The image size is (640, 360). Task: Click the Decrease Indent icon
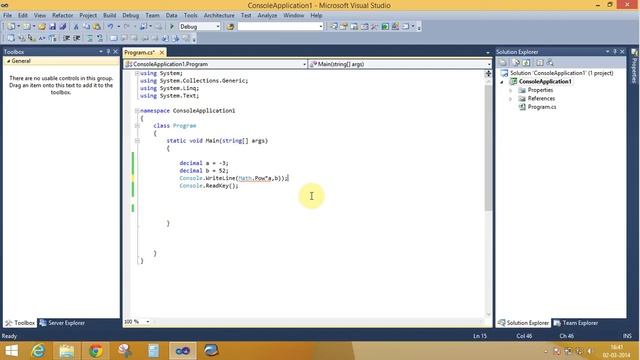click(66, 38)
